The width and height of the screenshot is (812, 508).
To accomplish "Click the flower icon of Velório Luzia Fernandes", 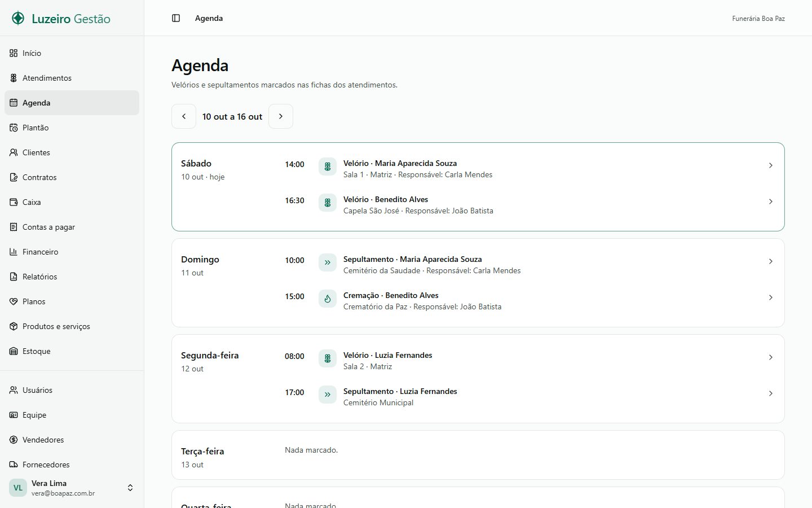I will 328,358.
